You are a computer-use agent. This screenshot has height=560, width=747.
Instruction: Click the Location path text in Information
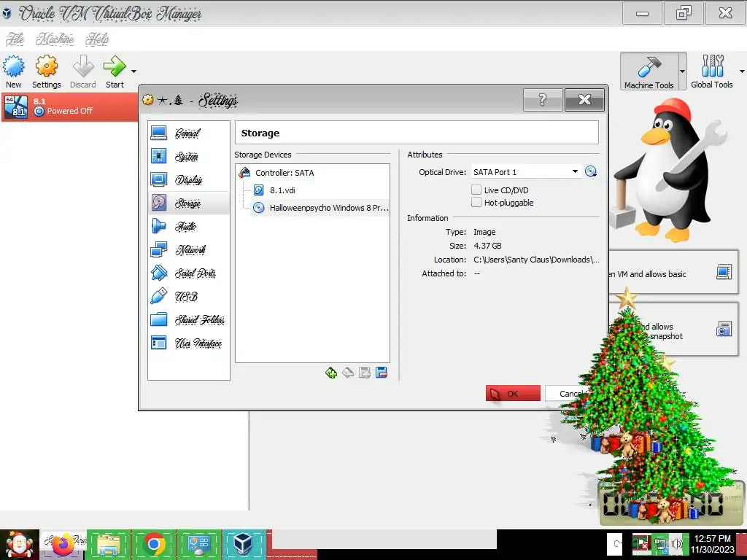[536, 260]
